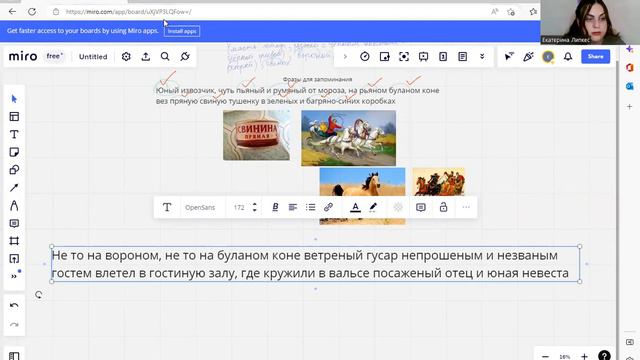The height and width of the screenshot is (360, 640).
Task: Select the small horsemen painting image
Action: (438, 182)
